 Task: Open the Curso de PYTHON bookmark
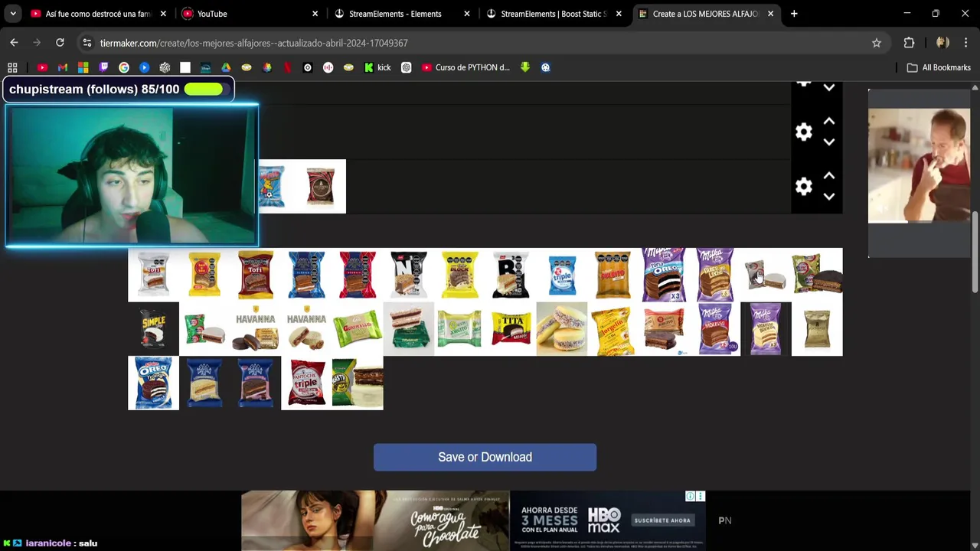465,67
